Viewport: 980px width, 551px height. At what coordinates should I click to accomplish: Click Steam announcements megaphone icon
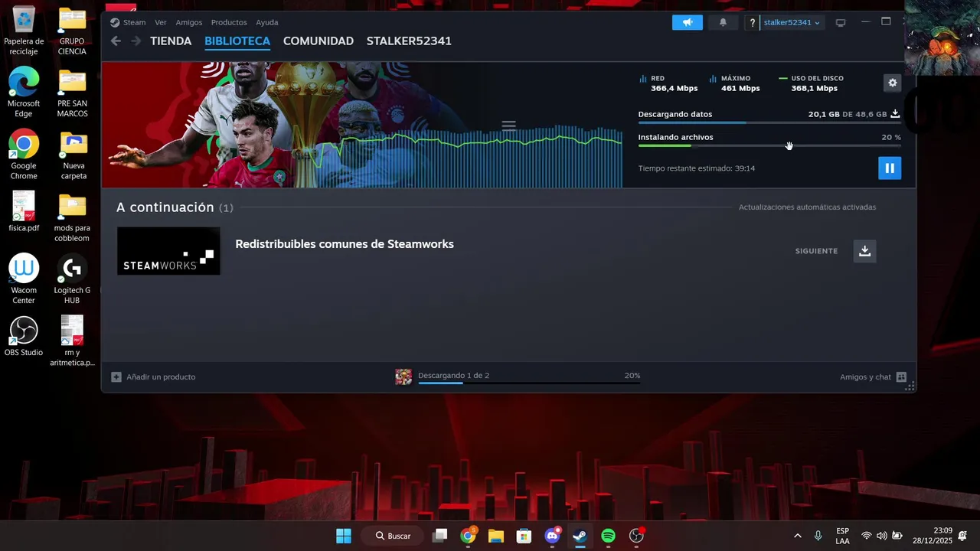(688, 22)
